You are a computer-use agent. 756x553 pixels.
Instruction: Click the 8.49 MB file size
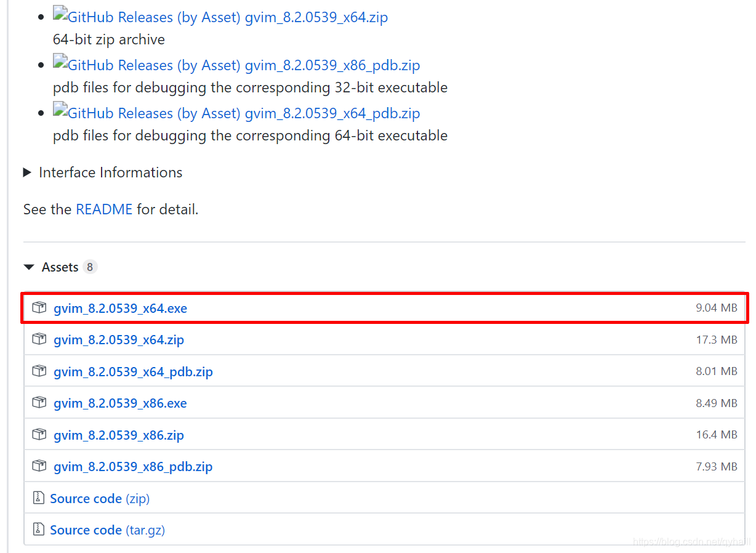pos(717,403)
